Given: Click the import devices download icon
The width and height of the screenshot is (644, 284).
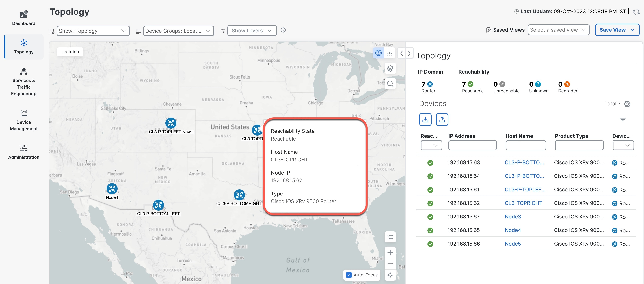Looking at the screenshot, I should (x=425, y=119).
